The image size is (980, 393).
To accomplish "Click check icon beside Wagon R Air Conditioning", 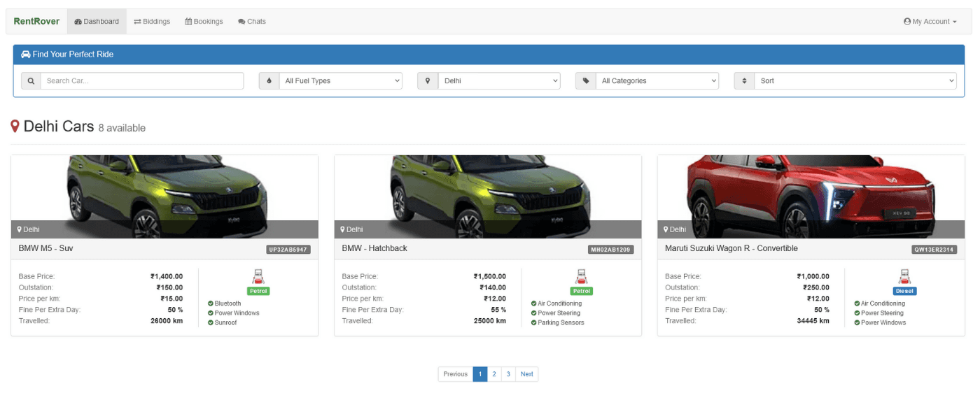I will tap(857, 303).
